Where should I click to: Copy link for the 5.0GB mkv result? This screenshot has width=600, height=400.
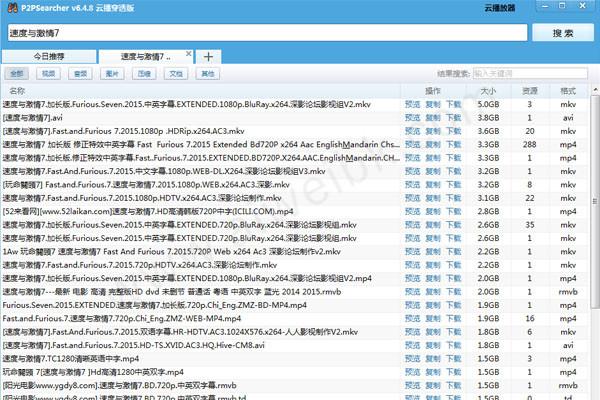coord(433,104)
